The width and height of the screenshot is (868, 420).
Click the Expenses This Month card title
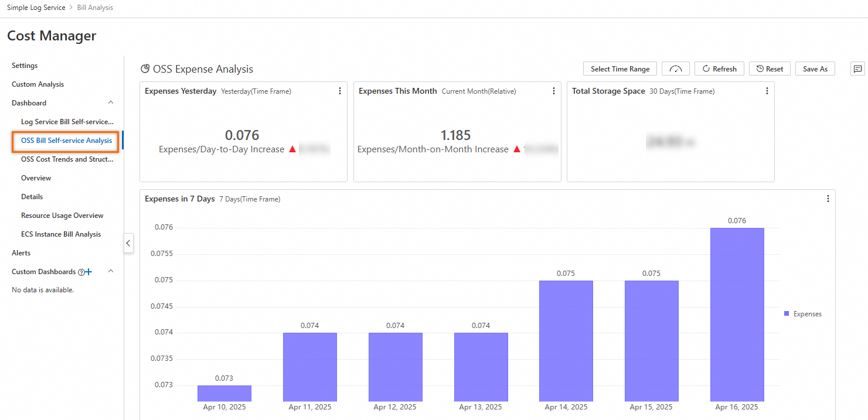click(398, 91)
